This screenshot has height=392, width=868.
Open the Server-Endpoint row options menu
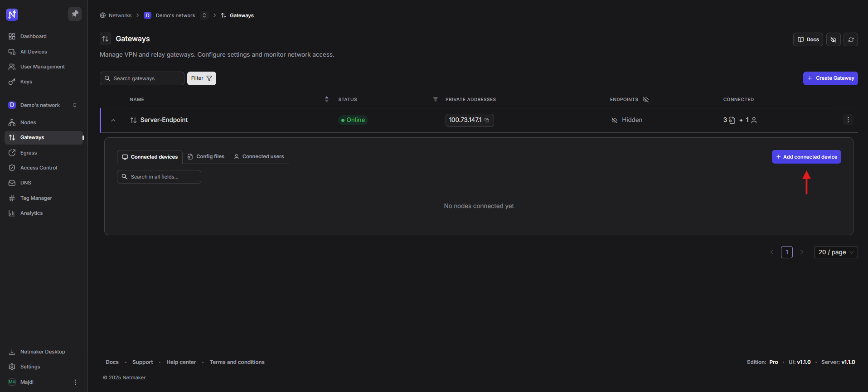tap(848, 120)
